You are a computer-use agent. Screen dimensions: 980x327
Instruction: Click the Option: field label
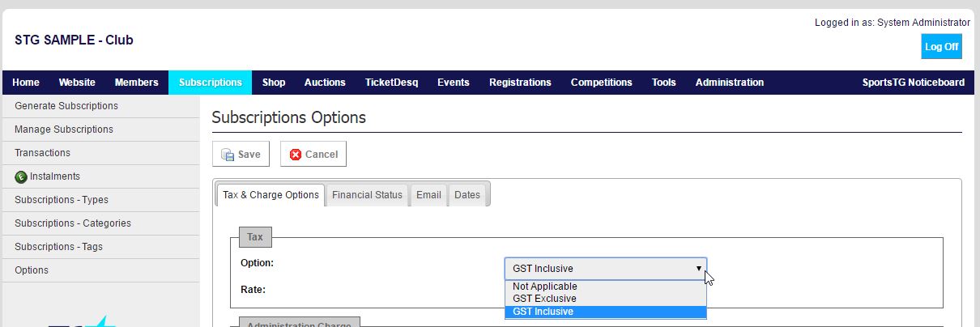pos(258,263)
